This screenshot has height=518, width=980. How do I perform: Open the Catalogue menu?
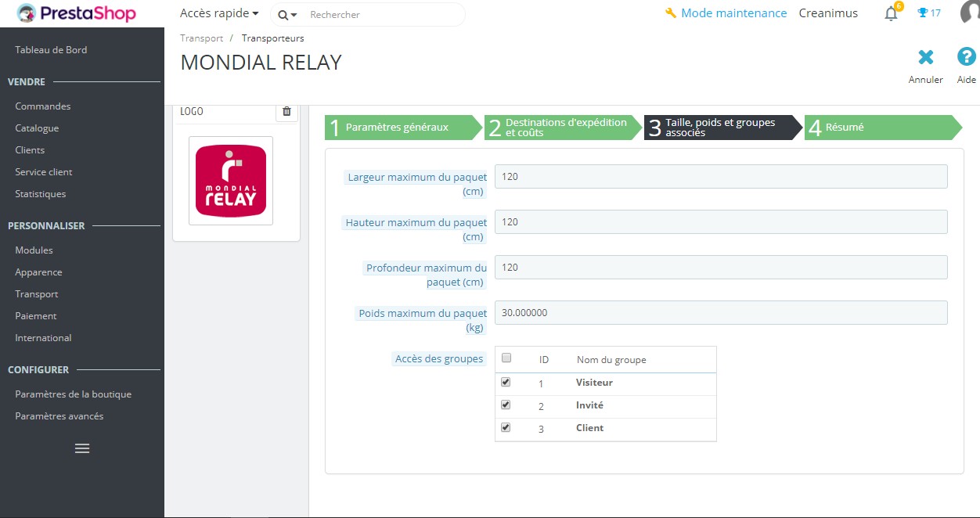37,128
